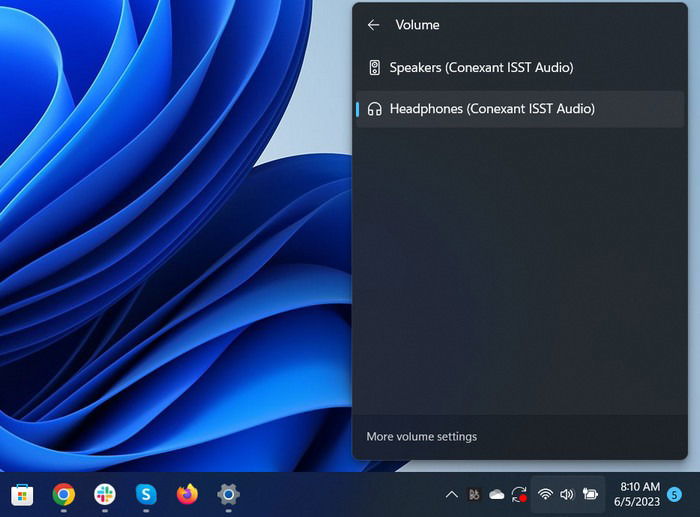Launch Google Chrome from taskbar
The height and width of the screenshot is (517, 700).
[63, 495]
